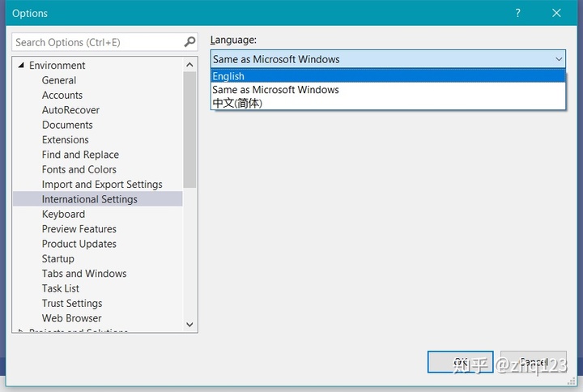The image size is (583, 392).
Task: Select Task List item
Action: point(61,288)
